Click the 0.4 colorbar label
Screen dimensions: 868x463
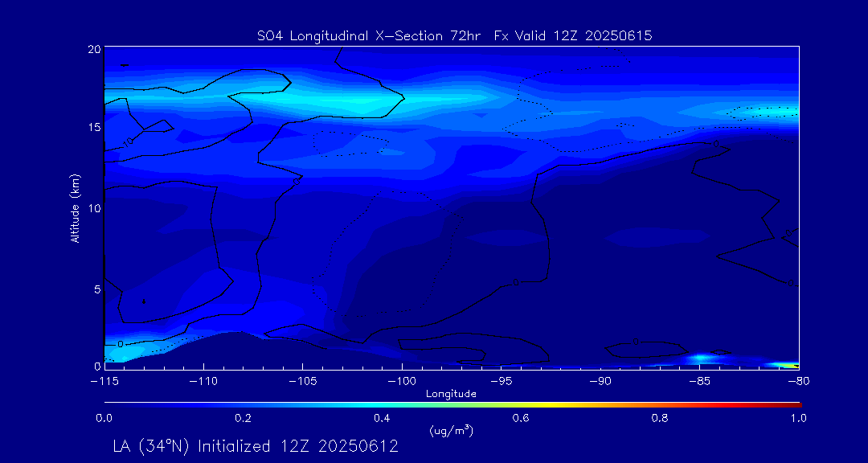click(382, 418)
